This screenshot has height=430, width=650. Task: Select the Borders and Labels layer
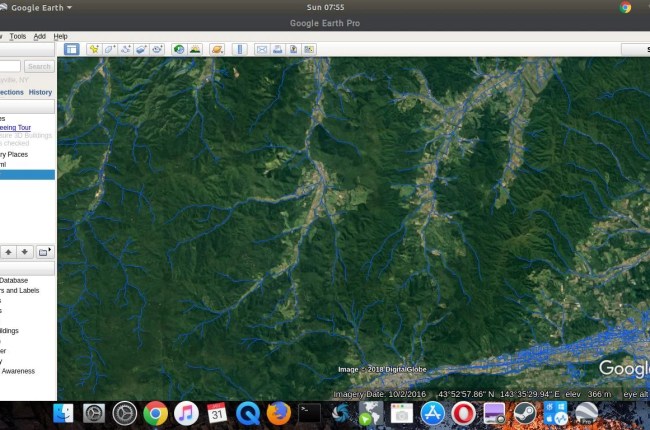[19, 290]
